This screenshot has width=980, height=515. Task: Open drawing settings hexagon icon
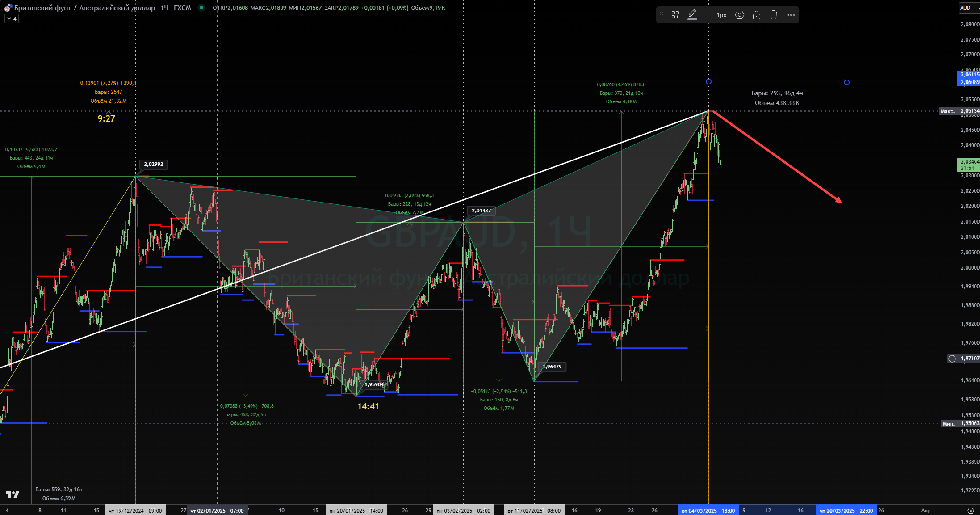point(740,15)
